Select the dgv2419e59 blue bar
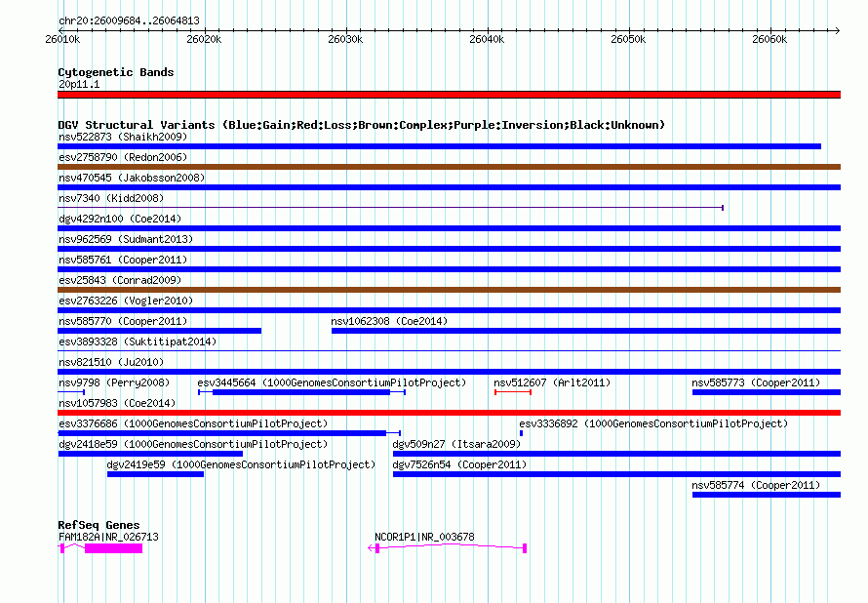Viewport: 868px width, 603px height. coord(155,474)
